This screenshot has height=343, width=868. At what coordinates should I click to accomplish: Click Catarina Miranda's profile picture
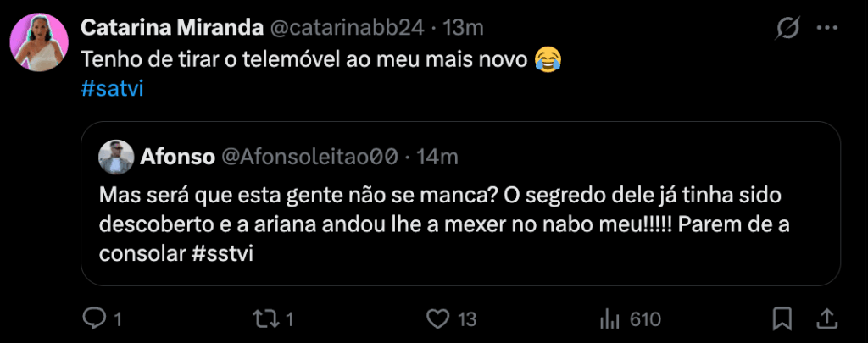[x=39, y=42]
